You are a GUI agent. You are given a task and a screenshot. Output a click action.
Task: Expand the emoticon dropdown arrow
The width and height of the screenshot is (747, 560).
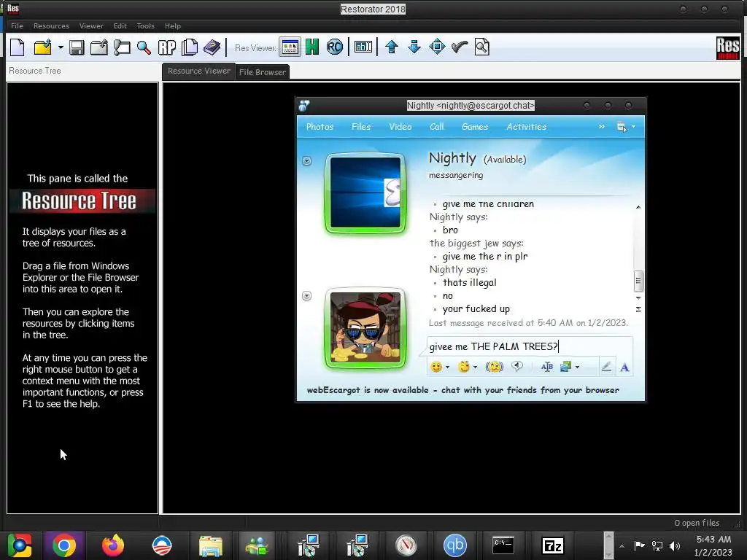447,367
